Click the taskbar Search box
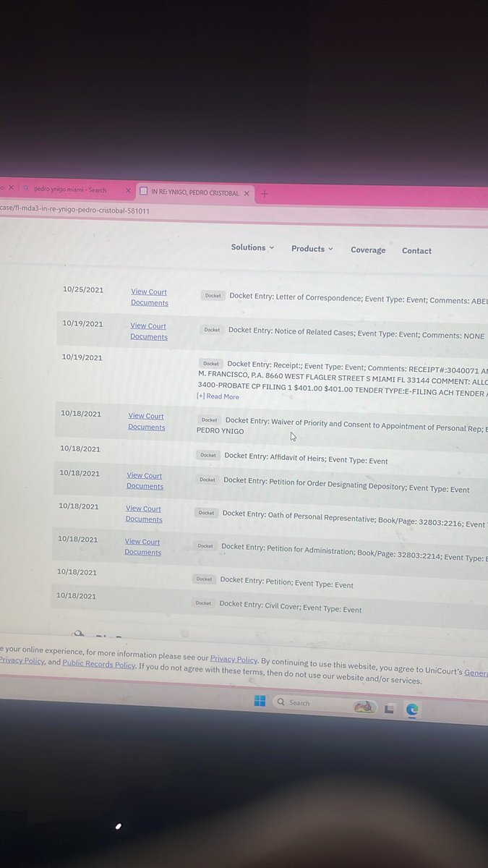This screenshot has width=488, height=868. pos(325,703)
